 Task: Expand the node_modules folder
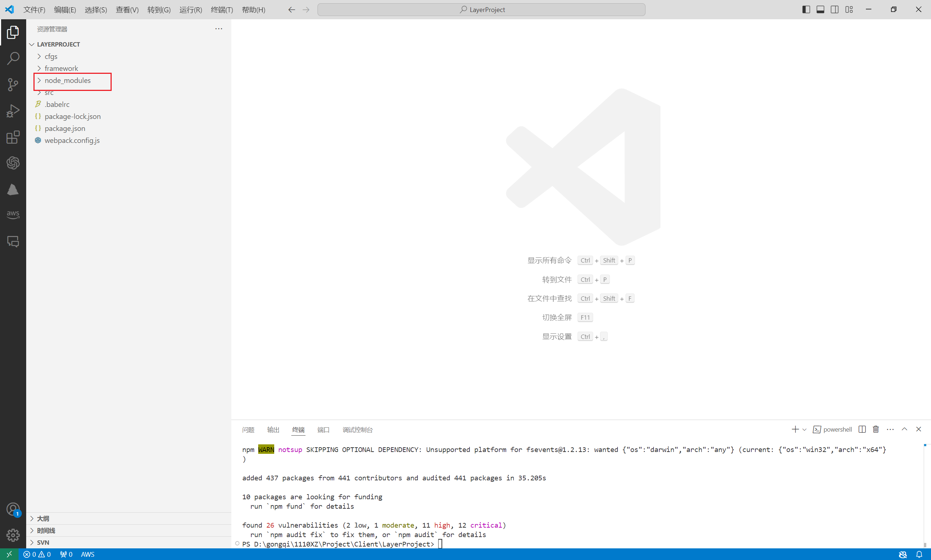(x=129, y=80)
